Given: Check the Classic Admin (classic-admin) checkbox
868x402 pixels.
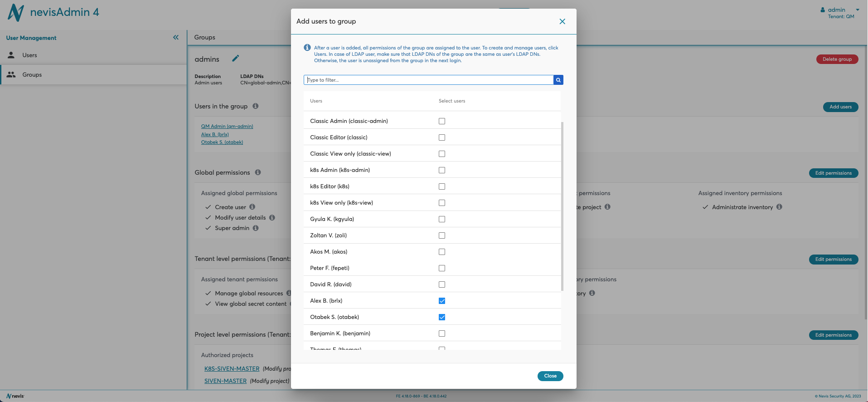Looking at the screenshot, I should [442, 121].
